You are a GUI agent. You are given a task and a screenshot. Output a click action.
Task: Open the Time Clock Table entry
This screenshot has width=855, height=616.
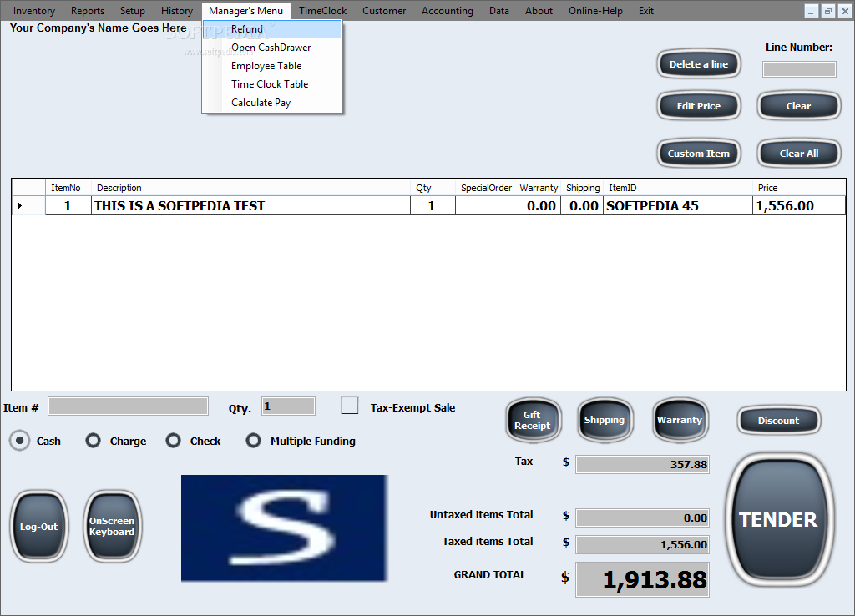pos(272,84)
